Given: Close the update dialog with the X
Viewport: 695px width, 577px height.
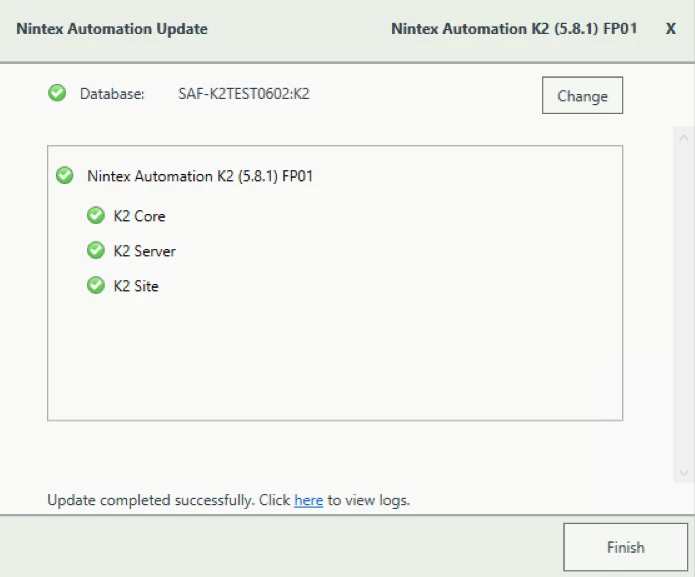Looking at the screenshot, I should [671, 29].
